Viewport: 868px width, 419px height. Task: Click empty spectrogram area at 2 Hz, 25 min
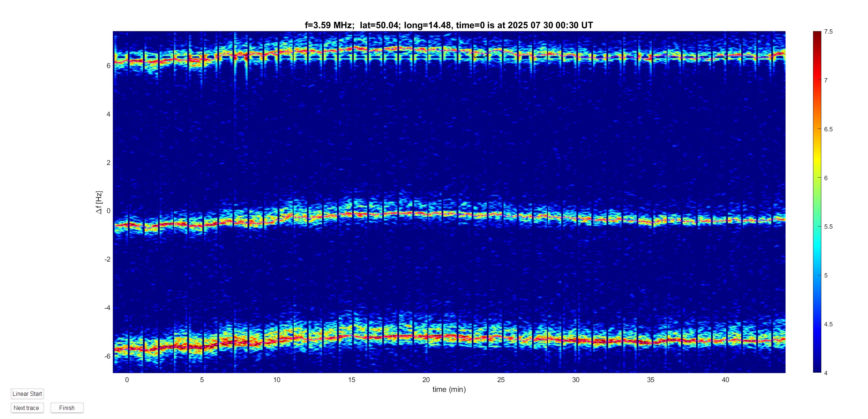pos(501,162)
